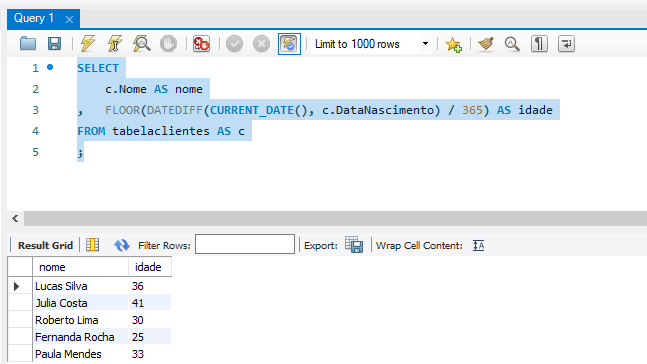Select idade cell with value 33
The image size is (647, 364).
150,354
